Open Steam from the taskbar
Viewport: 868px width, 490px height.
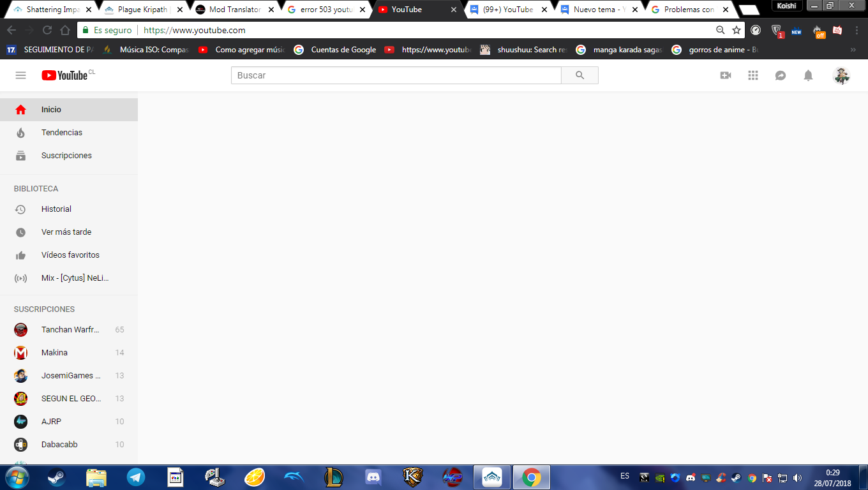pos(56,477)
